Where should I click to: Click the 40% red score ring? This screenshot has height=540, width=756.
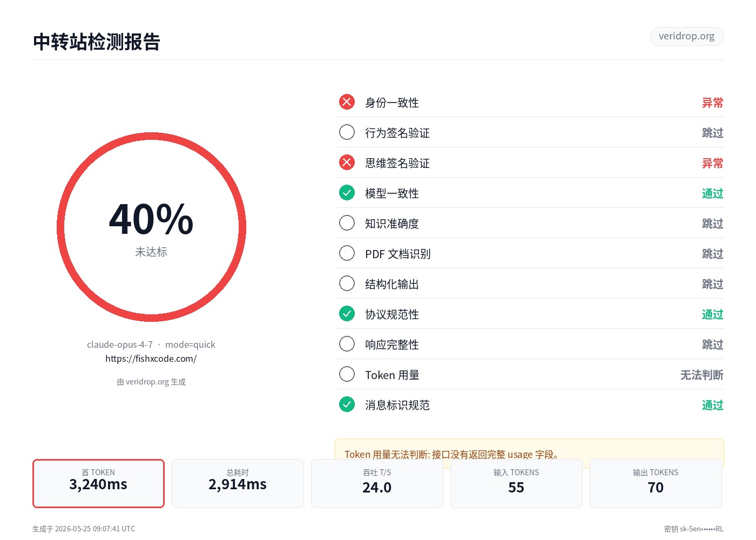point(151,227)
